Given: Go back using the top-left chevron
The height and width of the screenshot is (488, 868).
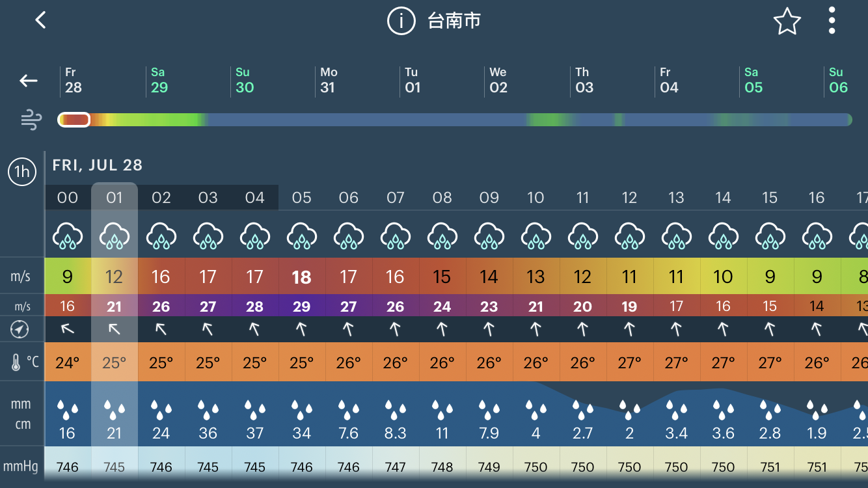Looking at the screenshot, I should 40,20.
